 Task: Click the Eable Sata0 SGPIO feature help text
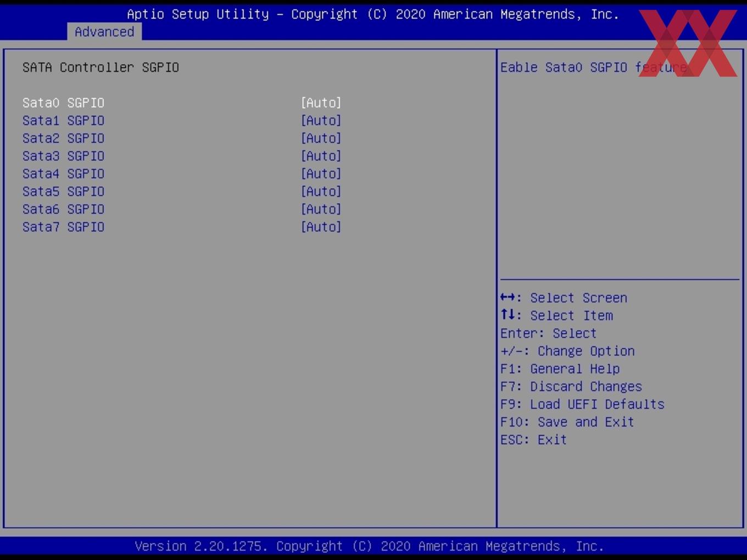pyautogui.click(x=594, y=67)
